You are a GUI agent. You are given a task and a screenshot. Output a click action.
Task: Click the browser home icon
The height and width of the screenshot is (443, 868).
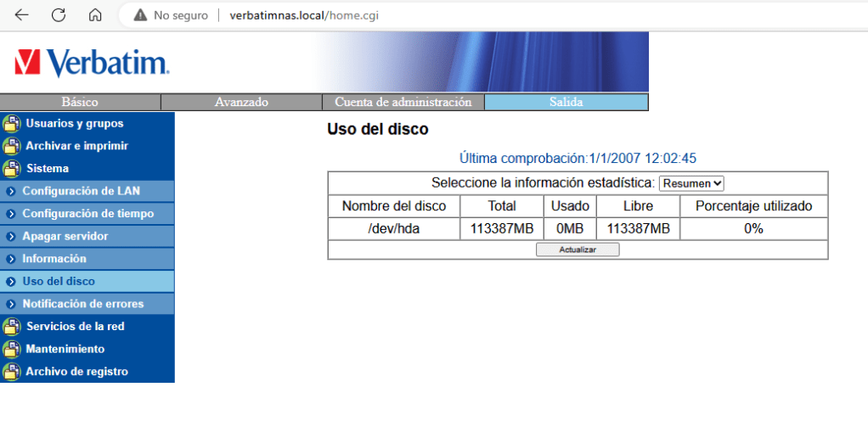click(95, 15)
